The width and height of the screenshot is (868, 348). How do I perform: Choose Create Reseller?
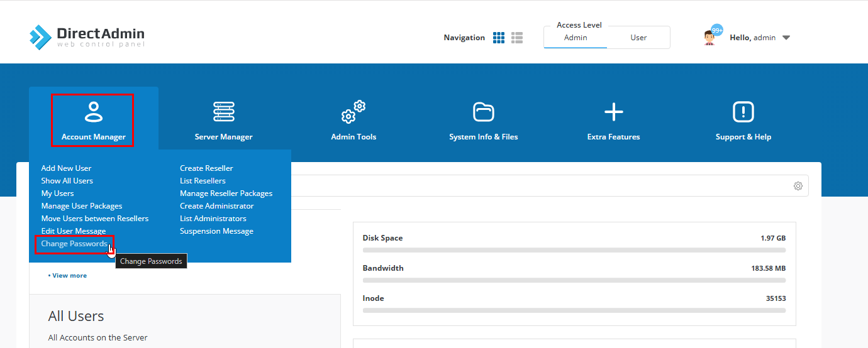[x=206, y=168]
